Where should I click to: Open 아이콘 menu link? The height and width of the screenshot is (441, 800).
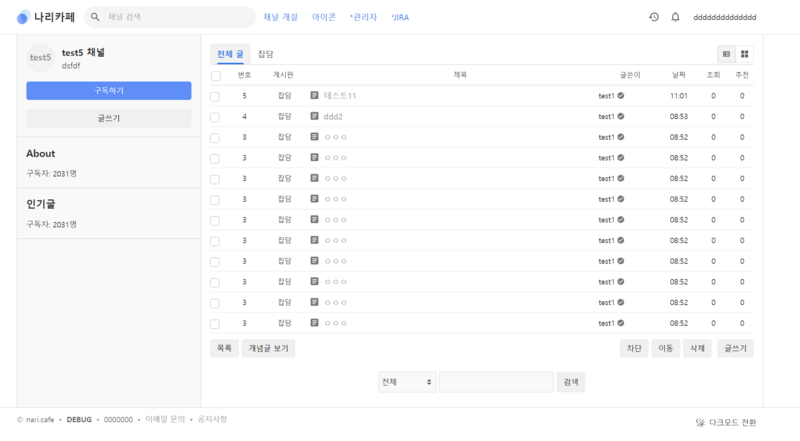coord(323,17)
